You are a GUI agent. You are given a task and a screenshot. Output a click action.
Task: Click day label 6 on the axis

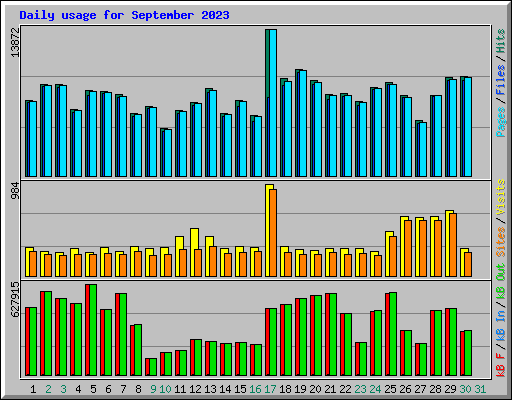pos(108,389)
